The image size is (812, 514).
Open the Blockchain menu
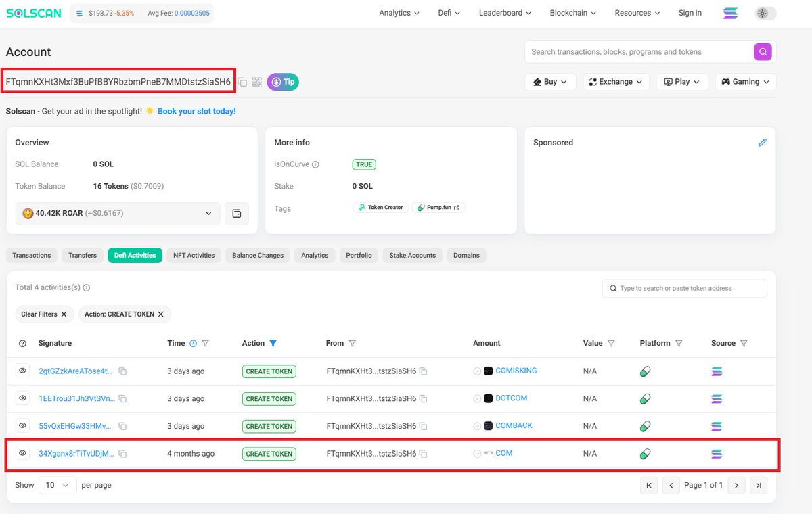point(573,13)
